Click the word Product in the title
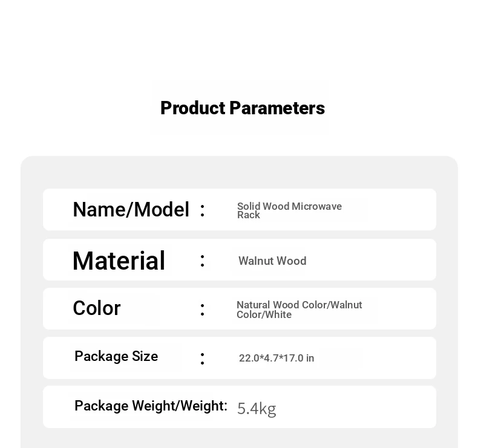The image size is (478, 448). 193,108
